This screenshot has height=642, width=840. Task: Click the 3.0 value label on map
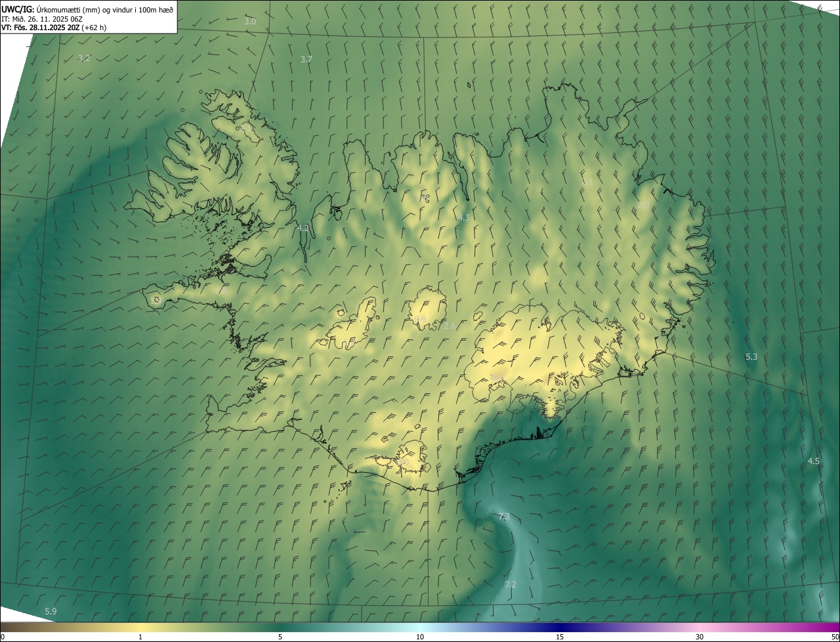[250, 22]
